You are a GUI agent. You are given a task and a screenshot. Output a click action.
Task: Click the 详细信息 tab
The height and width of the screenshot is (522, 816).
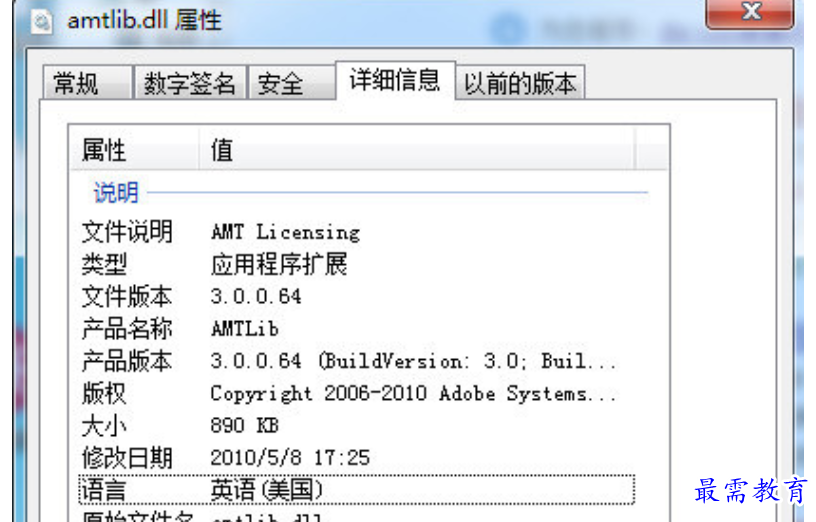coord(396,80)
